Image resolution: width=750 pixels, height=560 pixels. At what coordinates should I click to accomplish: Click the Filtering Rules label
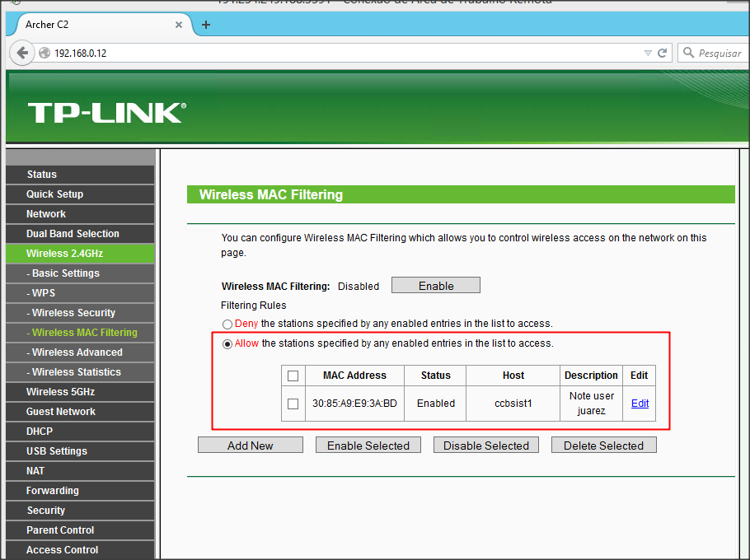(254, 306)
